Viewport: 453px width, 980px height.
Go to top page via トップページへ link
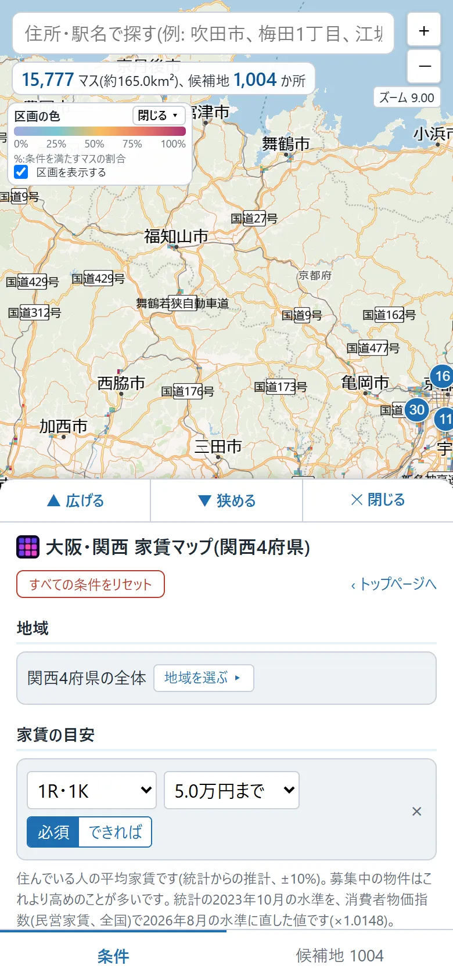tap(394, 584)
